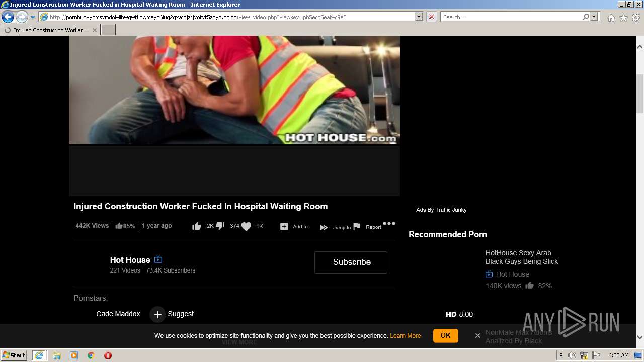Click the thumbs up icon beside 82%
This screenshot has height=362, width=644.
click(x=529, y=286)
